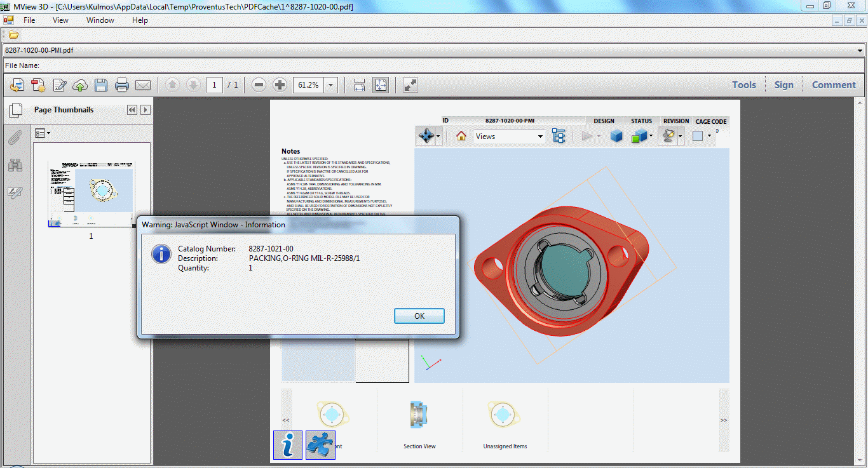Zoom out with the minus button
Screen dimensions: 868x468
tap(259, 85)
